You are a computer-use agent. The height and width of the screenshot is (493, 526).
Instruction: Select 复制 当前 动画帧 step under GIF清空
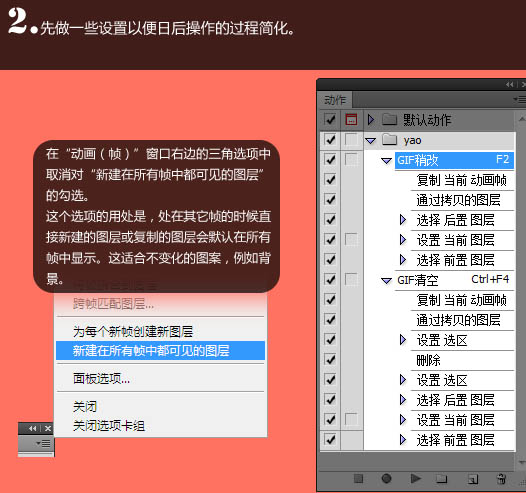[462, 300]
